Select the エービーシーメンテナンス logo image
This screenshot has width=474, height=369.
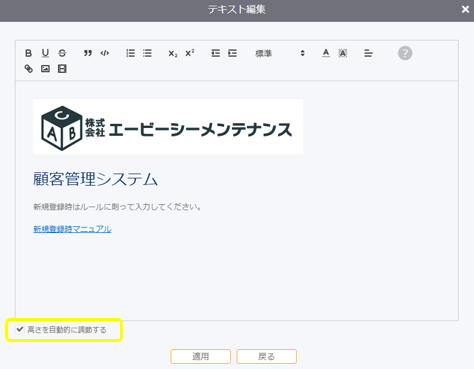click(x=168, y=127)
